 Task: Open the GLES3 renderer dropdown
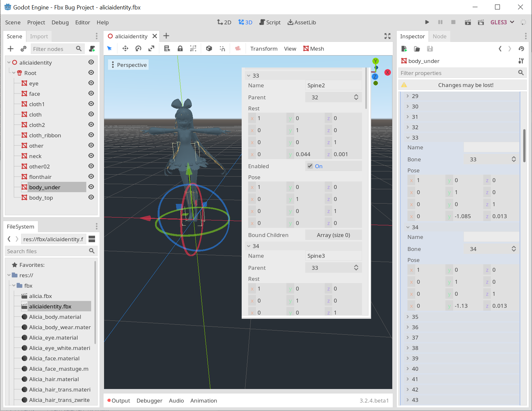coord(502,22)
